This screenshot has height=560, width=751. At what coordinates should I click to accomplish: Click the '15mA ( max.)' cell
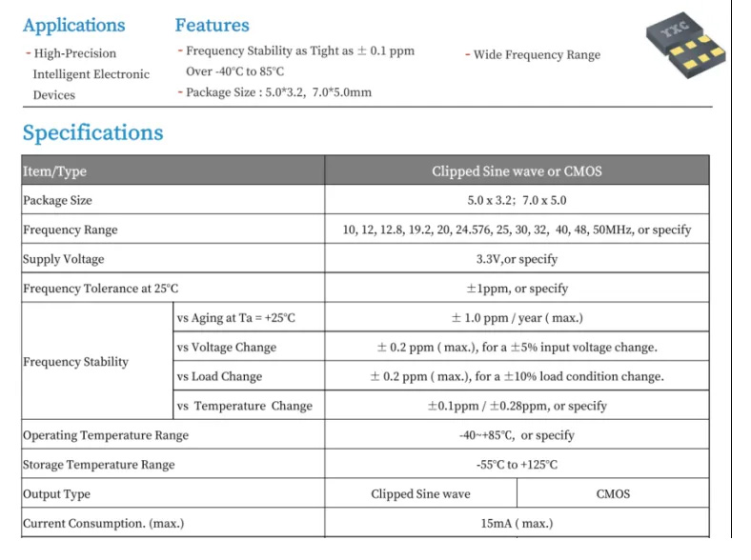tap(517, 523)
